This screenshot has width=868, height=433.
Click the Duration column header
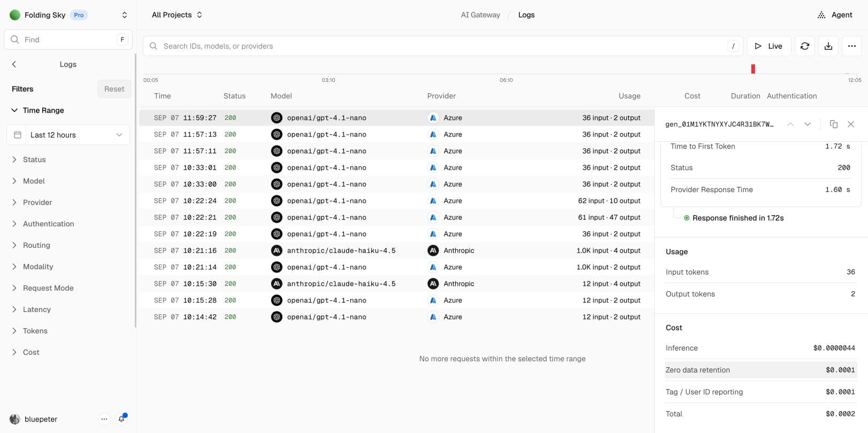click(x=746, y=96)
